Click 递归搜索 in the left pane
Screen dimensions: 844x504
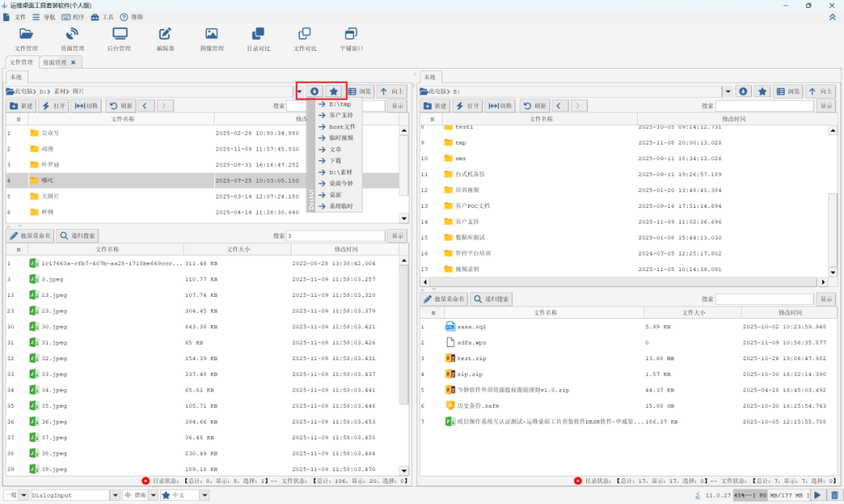(x=77, y=236)
